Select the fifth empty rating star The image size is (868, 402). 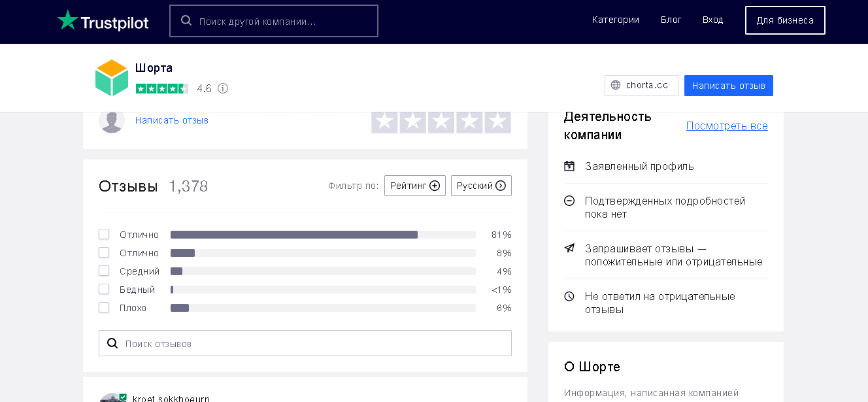tap(497, 122)
